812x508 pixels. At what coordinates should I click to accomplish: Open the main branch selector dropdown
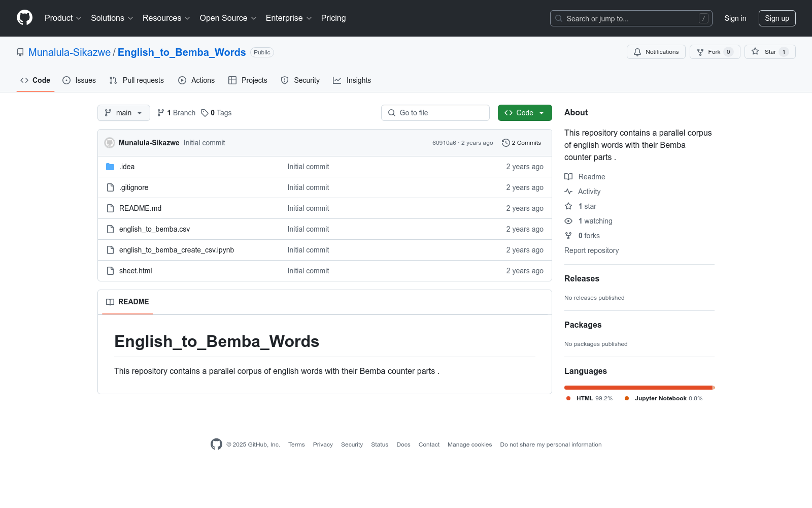click(x=124, y=113)
